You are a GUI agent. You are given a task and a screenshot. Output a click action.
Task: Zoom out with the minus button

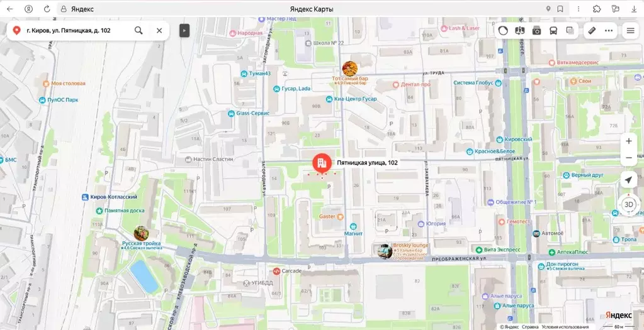[628, 158]
